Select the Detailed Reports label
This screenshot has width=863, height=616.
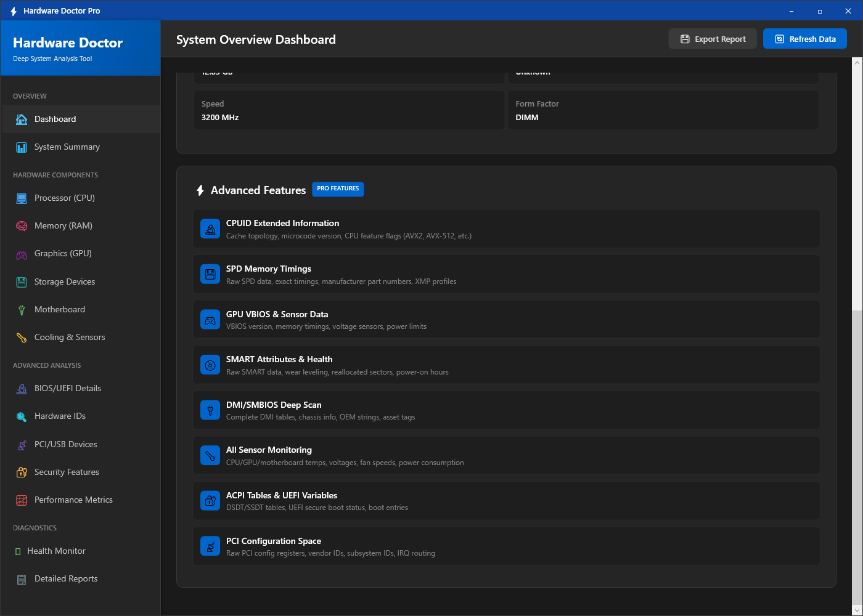66,579
